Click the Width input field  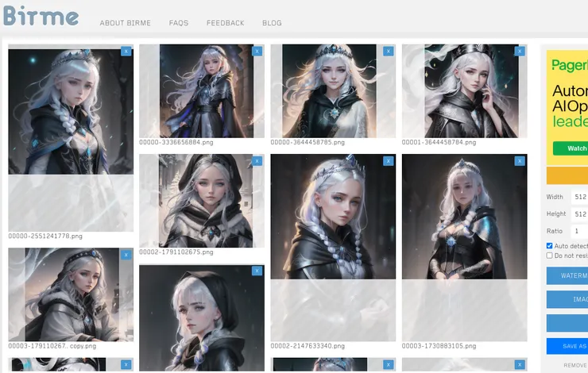[x=579, y=197]
